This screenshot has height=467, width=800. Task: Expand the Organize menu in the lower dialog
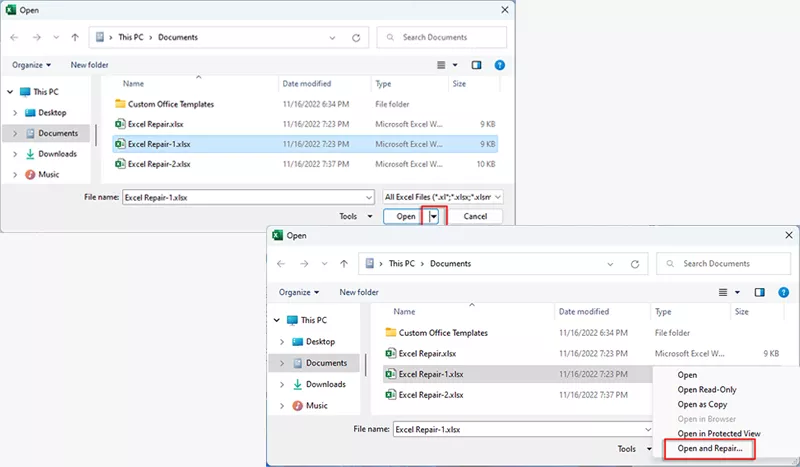pos(299,292)
